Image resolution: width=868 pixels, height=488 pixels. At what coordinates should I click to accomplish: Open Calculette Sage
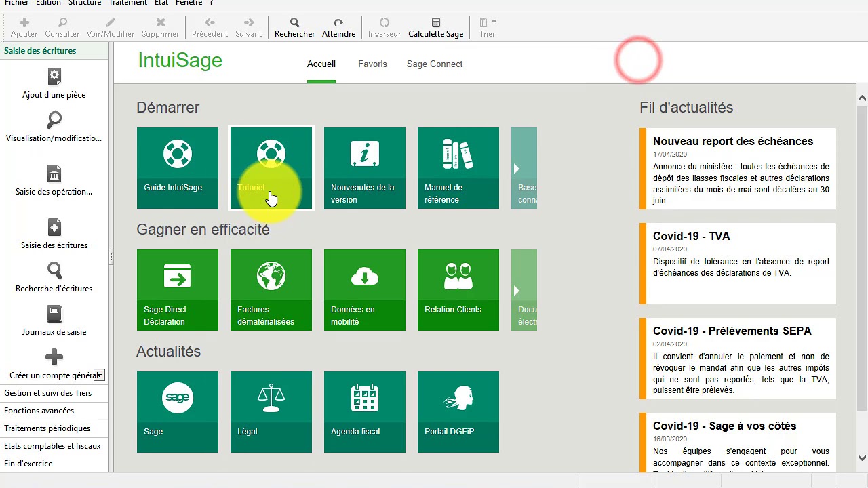pos(436,27)
